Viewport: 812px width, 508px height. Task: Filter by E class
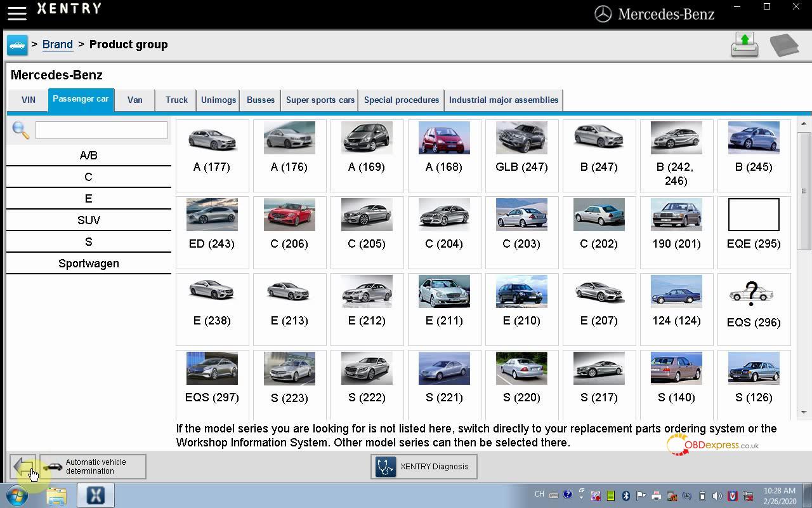[89, 199]
